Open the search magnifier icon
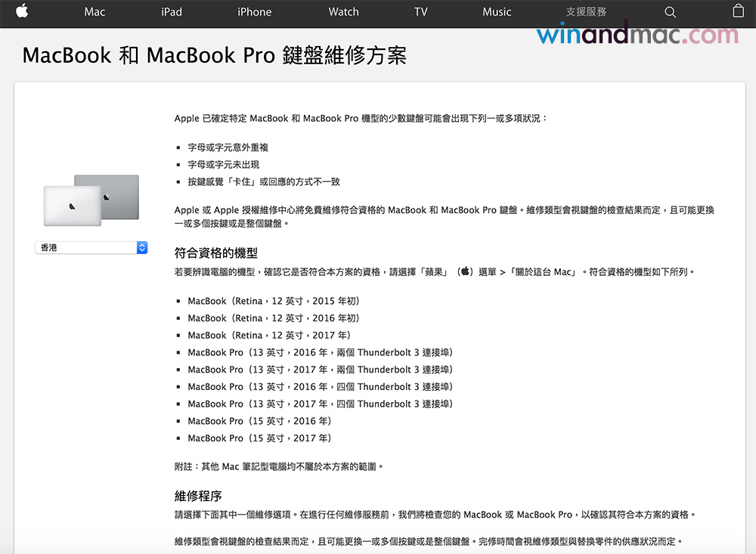 click(x=670, y=12)
